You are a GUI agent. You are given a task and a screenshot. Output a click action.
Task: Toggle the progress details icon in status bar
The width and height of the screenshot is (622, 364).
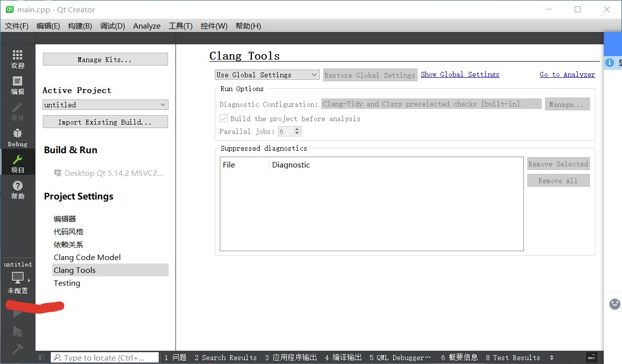pyautogui.click(x=592, y=357)
